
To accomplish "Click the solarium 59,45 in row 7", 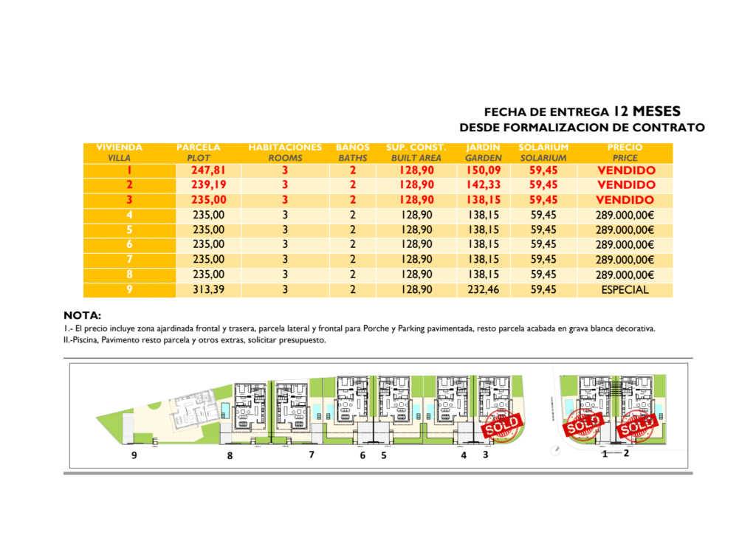I will (x=543, y=260).
